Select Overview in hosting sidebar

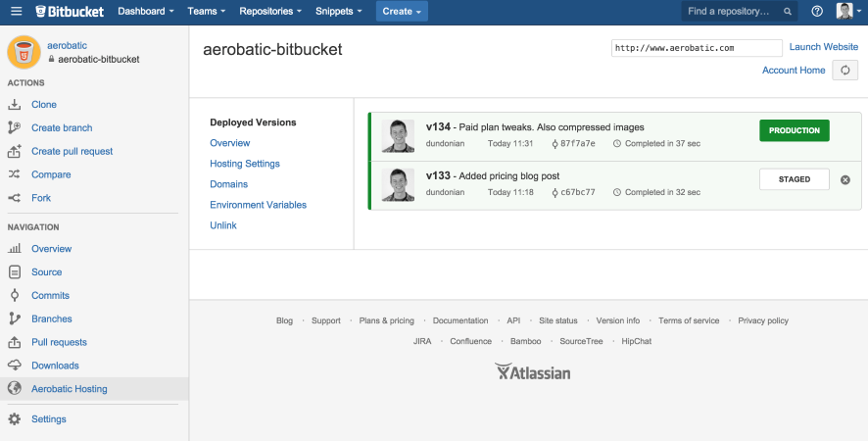coord(229,143)
